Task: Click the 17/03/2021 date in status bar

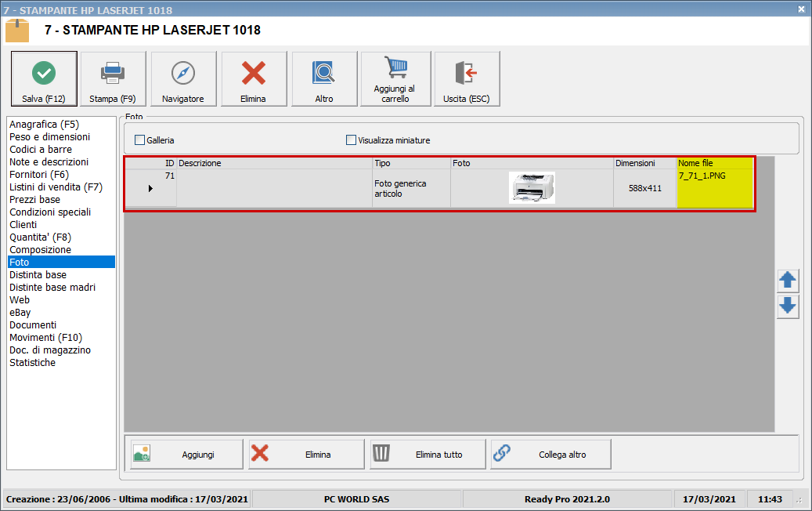Action: [x=709, y=499]
